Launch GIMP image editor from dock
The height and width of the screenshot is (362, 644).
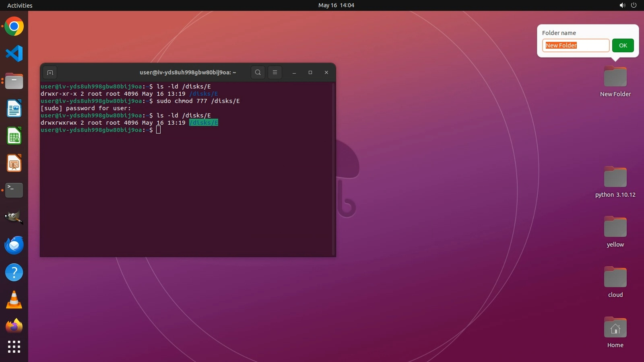pos(14,218)
